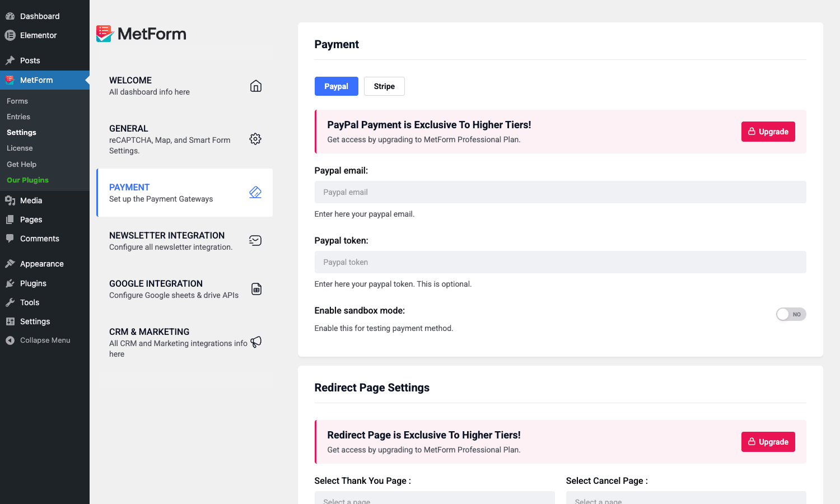Open Pages menu item
The width and height of the screenshot is (840, 504).
click(x=45, y=220)
